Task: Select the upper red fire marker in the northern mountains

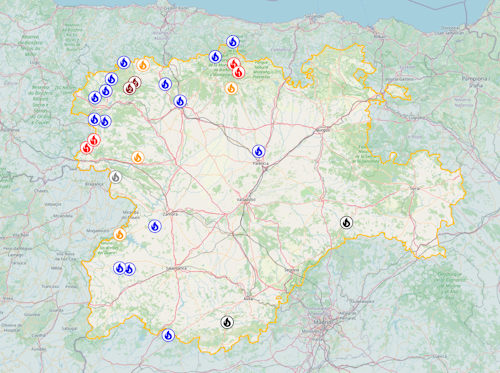Action: click(234, 64)
